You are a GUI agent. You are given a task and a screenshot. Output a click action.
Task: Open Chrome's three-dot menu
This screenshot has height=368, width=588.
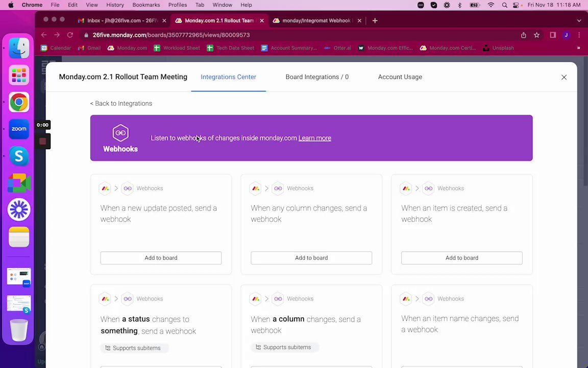(579, 35)
